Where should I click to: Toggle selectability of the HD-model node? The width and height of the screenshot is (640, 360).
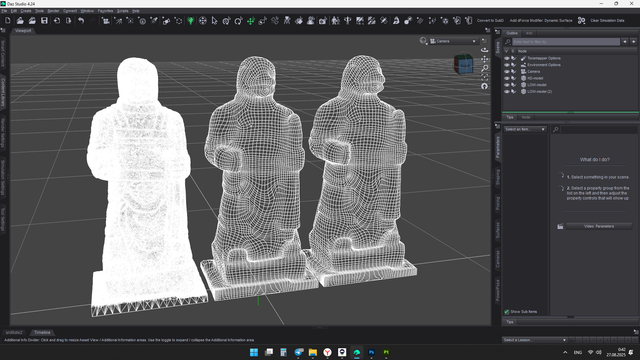(x=514, y=78)
